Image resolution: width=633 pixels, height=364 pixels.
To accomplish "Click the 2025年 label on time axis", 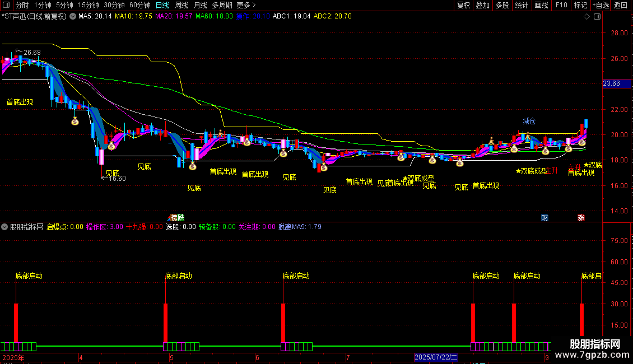I will (13, 357).
